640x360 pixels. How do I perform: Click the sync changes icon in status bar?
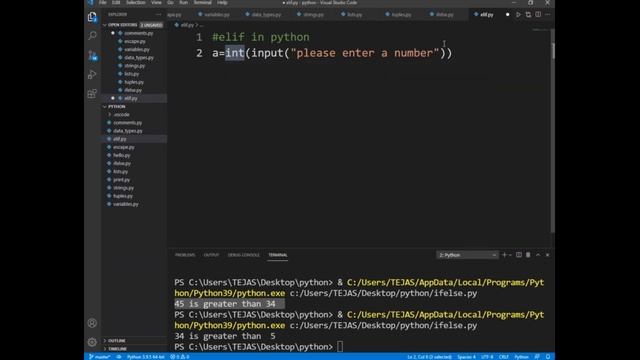click(x=118, y=357)
